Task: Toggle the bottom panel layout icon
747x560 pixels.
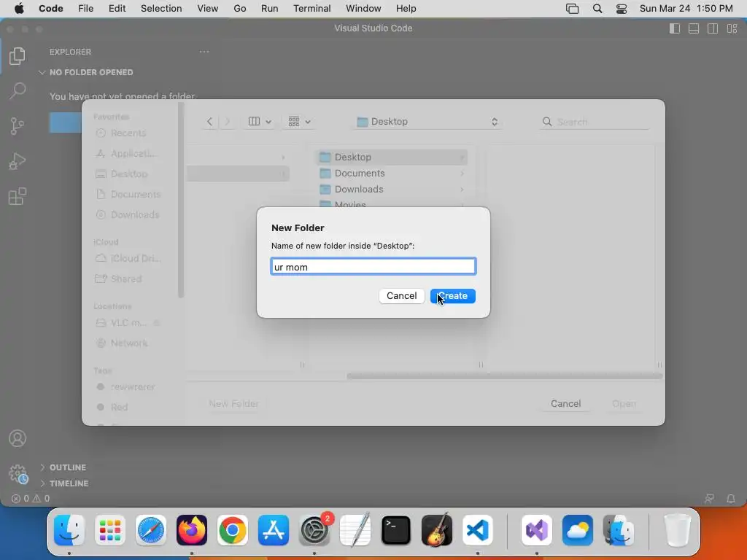Action: click(x=694, y=28)
